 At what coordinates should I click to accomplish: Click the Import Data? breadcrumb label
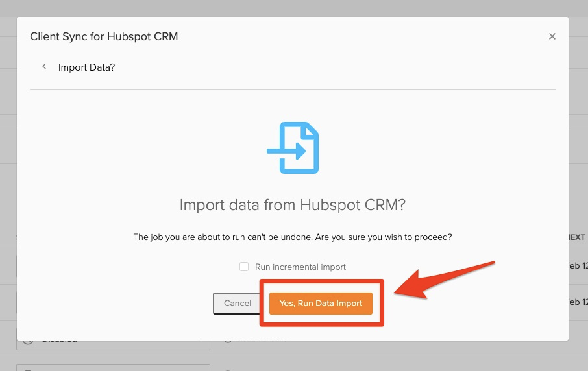tap(86, 67)
